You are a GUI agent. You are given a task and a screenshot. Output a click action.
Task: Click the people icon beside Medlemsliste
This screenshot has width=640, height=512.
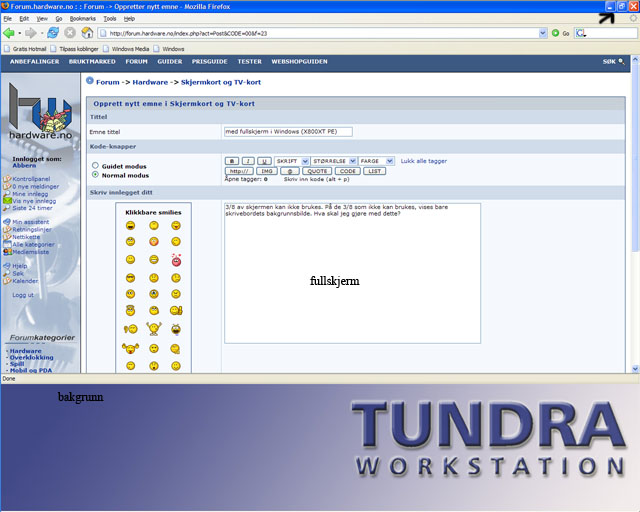tap(7, 252)
